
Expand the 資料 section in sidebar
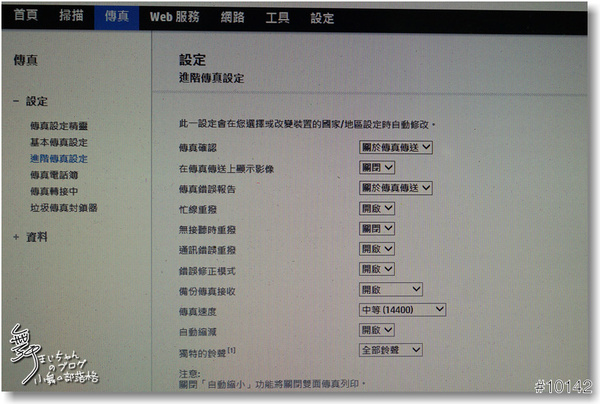click(x=16, y=237)
